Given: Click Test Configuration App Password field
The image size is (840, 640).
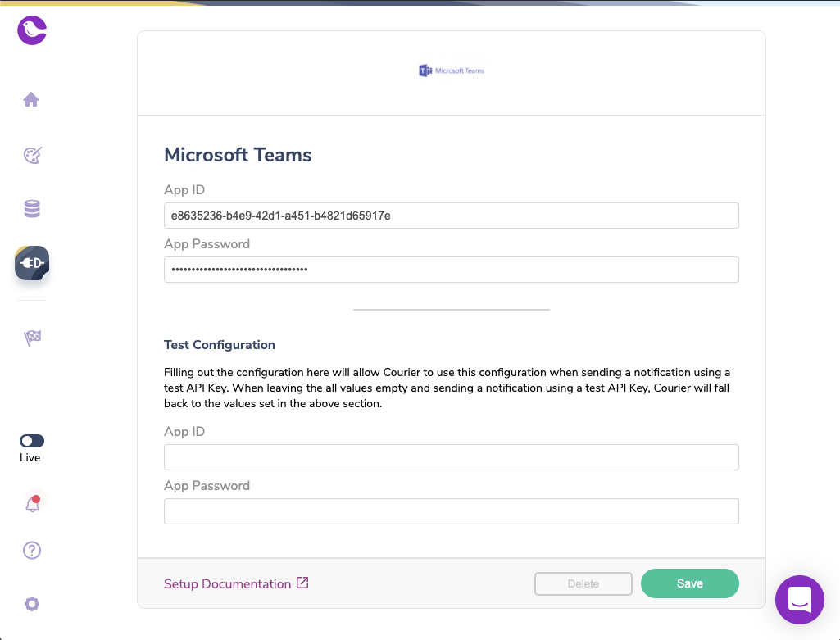Looking at the screenshot, I should tap(451, 511).
